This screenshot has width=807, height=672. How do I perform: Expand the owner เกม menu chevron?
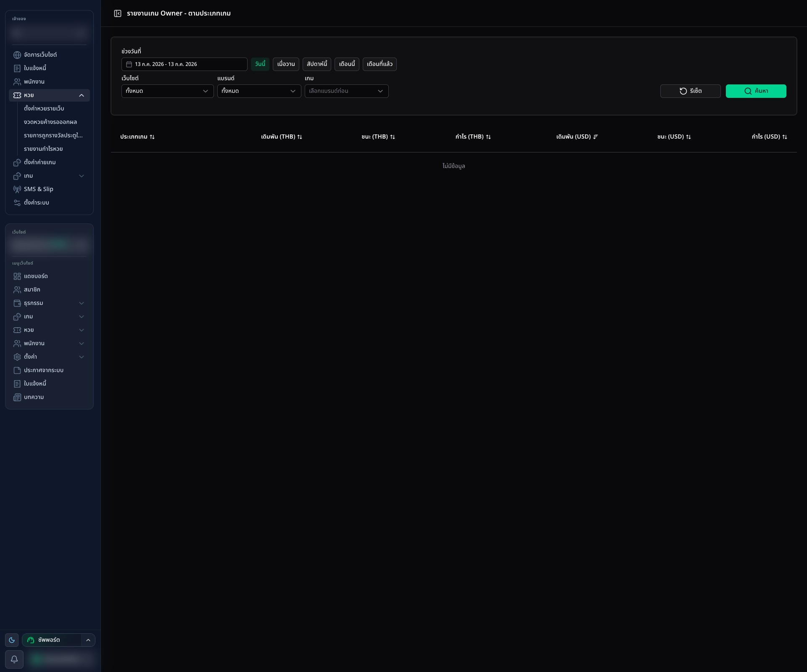[82, 176]
